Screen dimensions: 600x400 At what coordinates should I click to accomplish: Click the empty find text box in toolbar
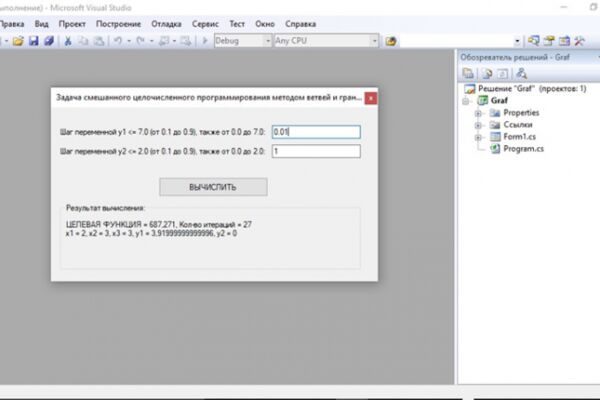(457, 41)
